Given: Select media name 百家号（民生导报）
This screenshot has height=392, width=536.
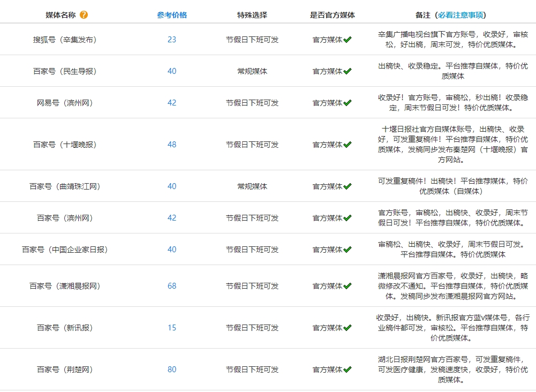Looking at the screenshot, I should click(65, 71).
